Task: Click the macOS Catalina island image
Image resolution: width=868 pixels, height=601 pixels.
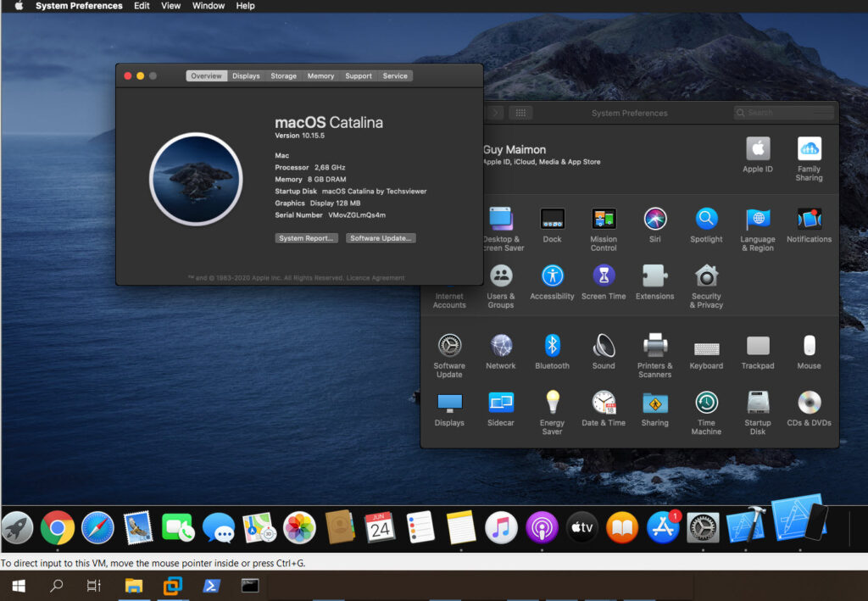Action: (196, 179)
